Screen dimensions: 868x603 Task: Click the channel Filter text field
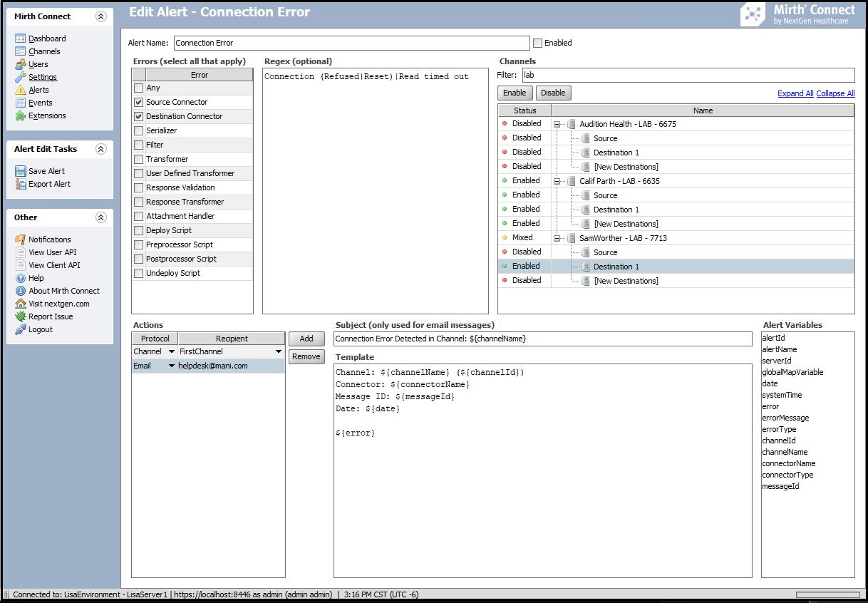[x=687, y=75]
